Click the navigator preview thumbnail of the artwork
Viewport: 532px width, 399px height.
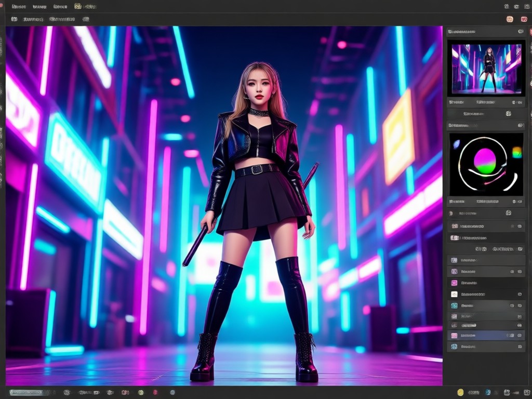pyautogui.click(x=486, y=69)
